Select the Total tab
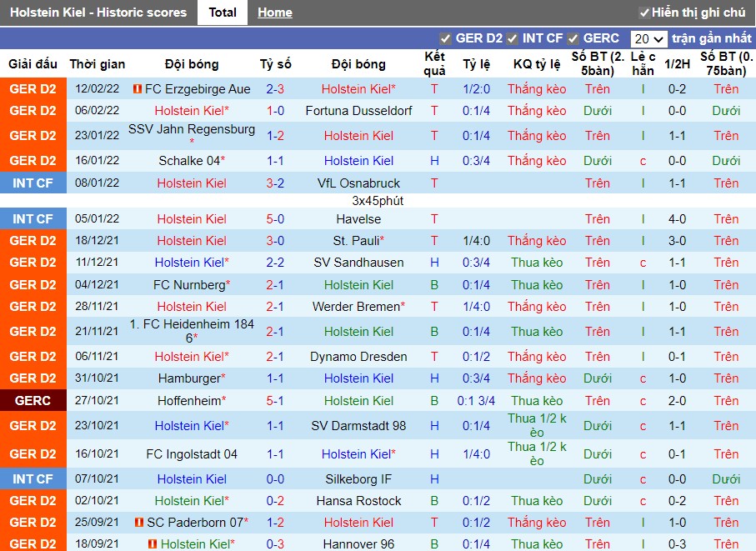This screenshot has height=551, width=756. (222, 13)
